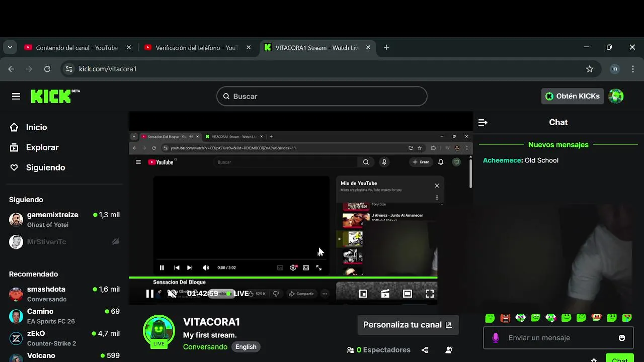Pause the Kick stream player
644x362 pixels.
(150, 294)
